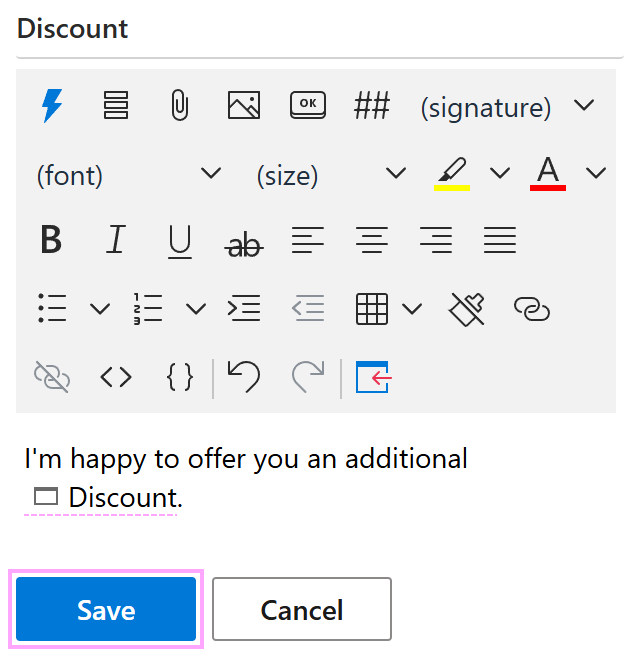
Task: Insert a table using the grid icon
Action: [x=371, y=309]
